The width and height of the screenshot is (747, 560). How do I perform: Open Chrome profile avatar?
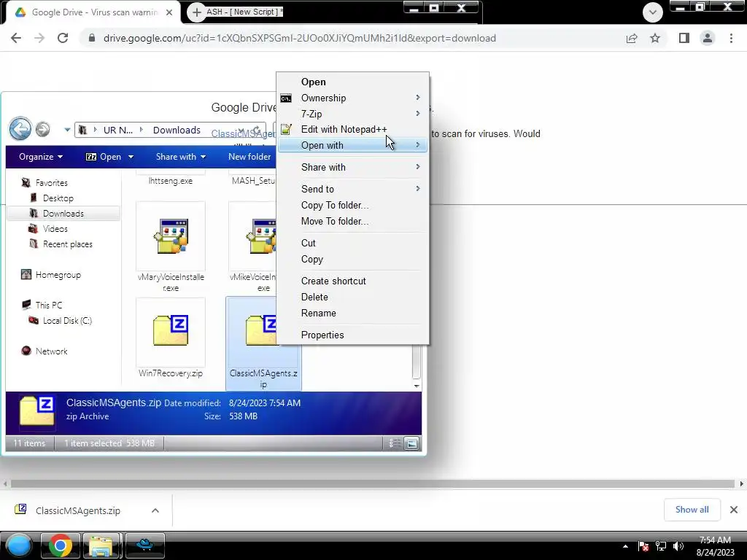point(708,38)
